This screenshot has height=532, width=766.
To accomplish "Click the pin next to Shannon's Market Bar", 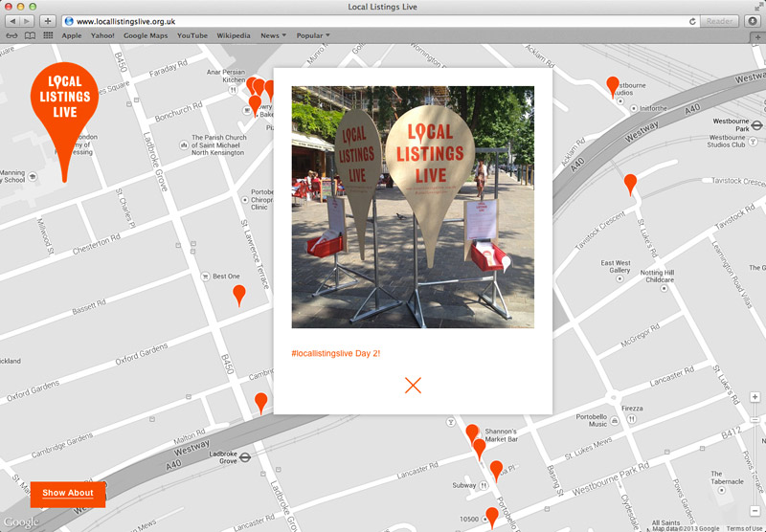I will point(472,433).
